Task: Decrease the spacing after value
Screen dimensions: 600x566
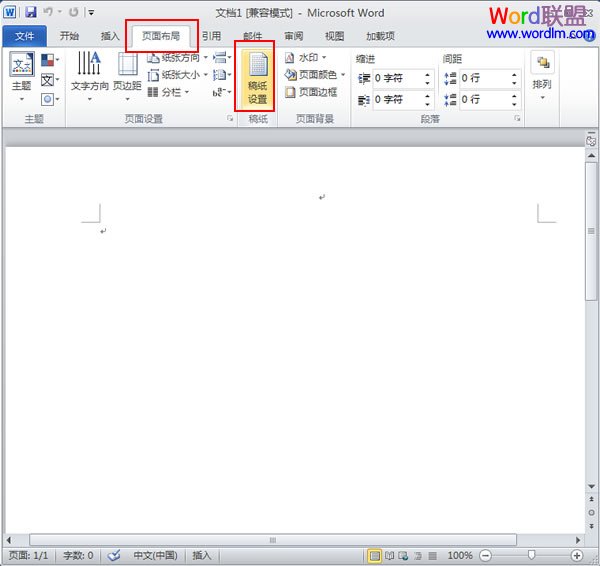Action: pyautogui.click(x=514, y=104)
